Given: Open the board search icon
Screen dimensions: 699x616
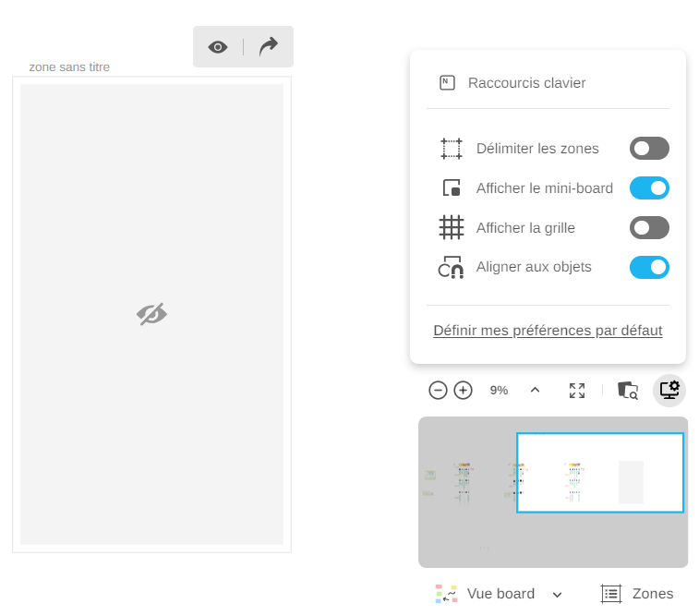Looking at the screenshot, I should click(x=628, y=391).
